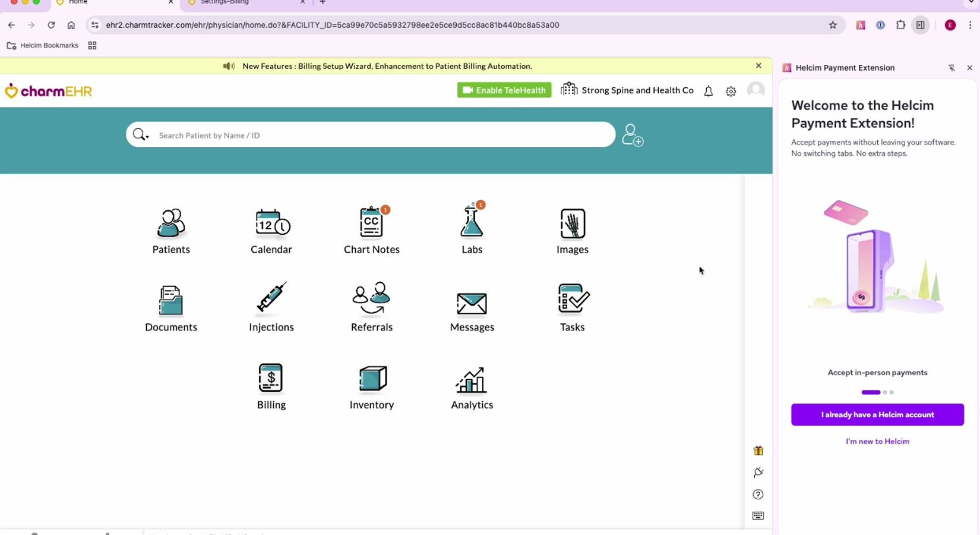Open the Billing module icon

tap(271, 379)
